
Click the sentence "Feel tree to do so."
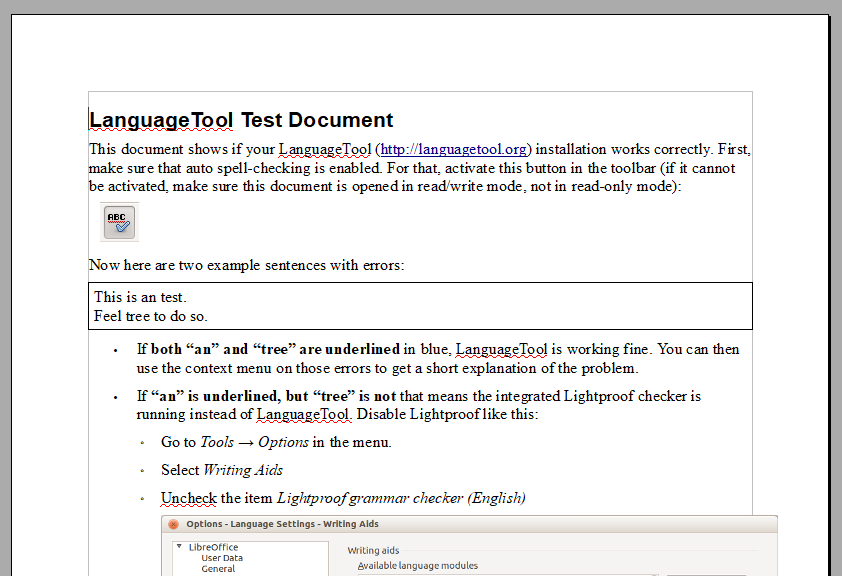pyautogui.click(x=150, y=316)
